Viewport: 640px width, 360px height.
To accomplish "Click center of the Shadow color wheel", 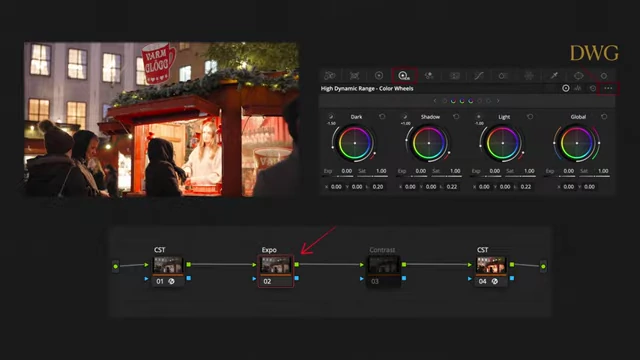I will (429, 143).
